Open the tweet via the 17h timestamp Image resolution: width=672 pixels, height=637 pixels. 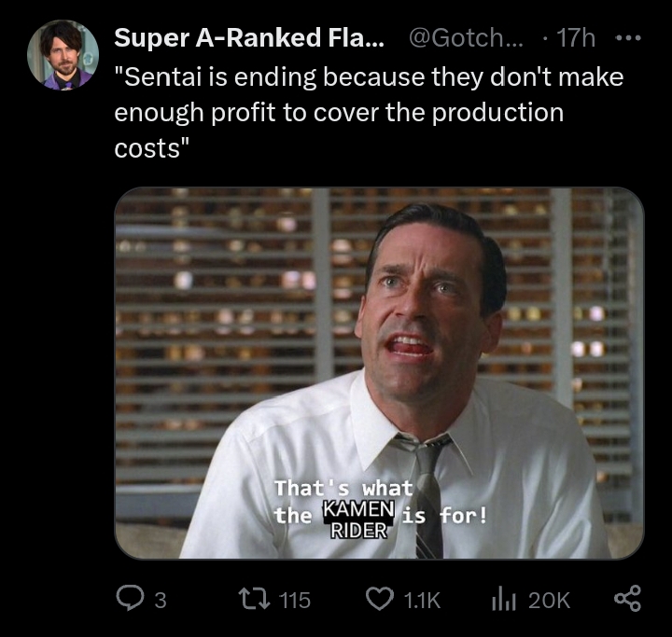click(574, 39)
